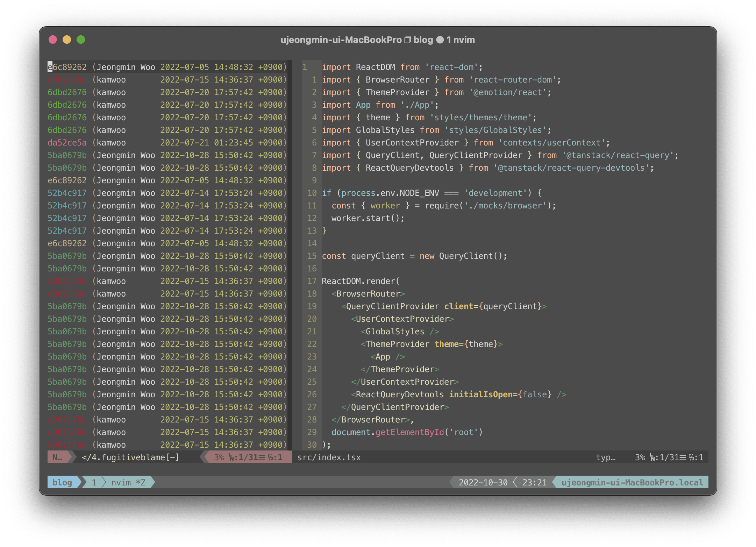Click the 'react-router-dom' string
This screenshot has width=756, height=547.
click(x=513, y=79)
